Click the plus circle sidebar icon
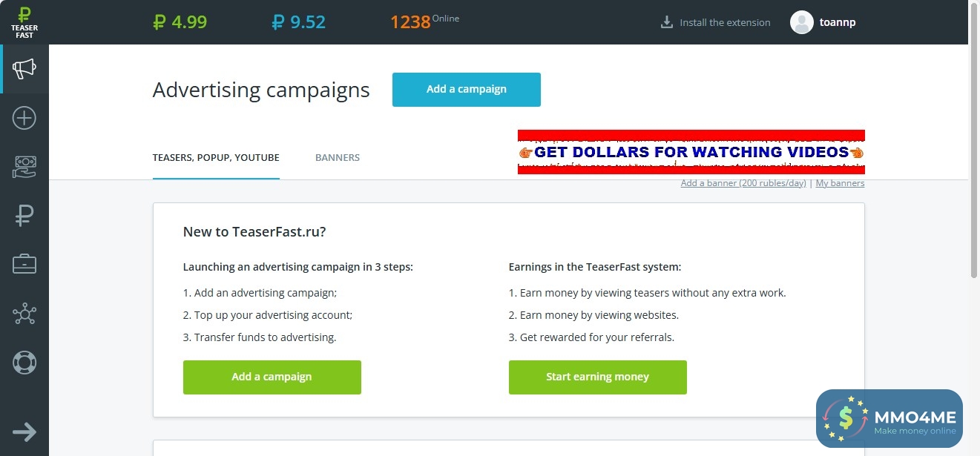The image size is (980, 456). pos(24,118)
